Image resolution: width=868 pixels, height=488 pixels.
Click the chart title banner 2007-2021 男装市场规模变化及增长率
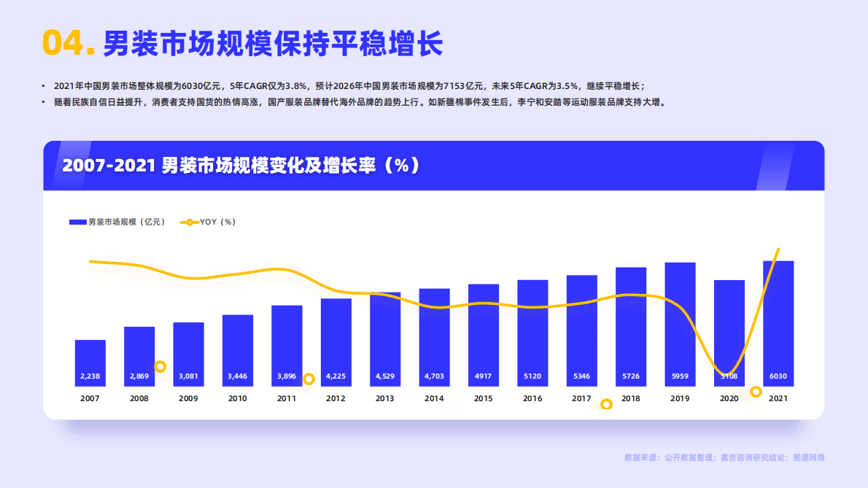coord(241,166)
